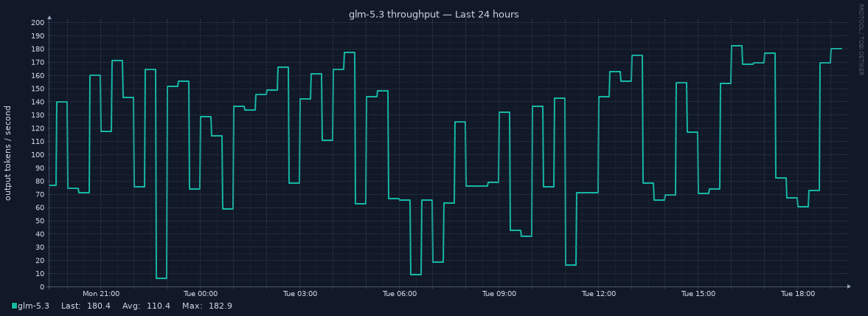Click the 'Tue 00:00' time axis label
The height and width of the screenshot is (316, 868).
click(x=201, y=294)
